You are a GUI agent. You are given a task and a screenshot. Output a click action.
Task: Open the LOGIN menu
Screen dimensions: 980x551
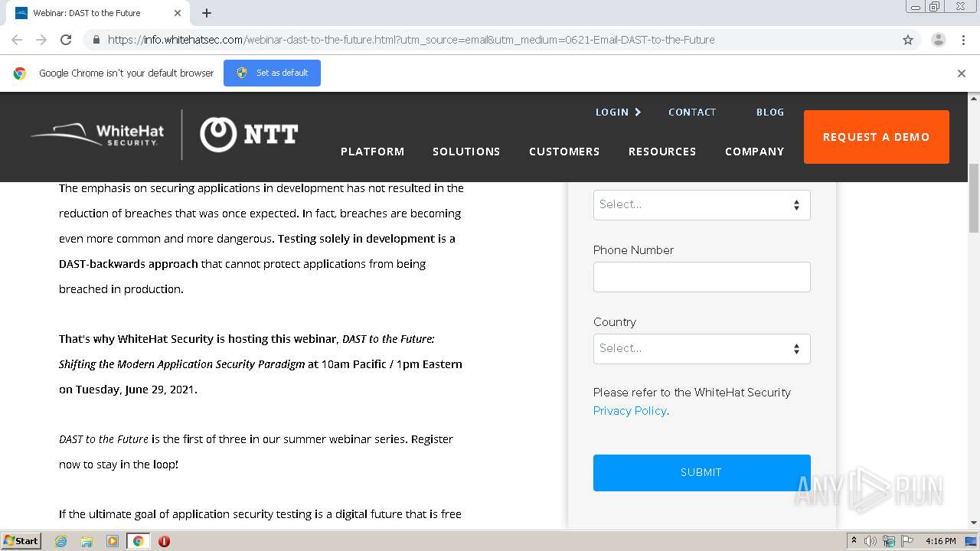[618, 112]
